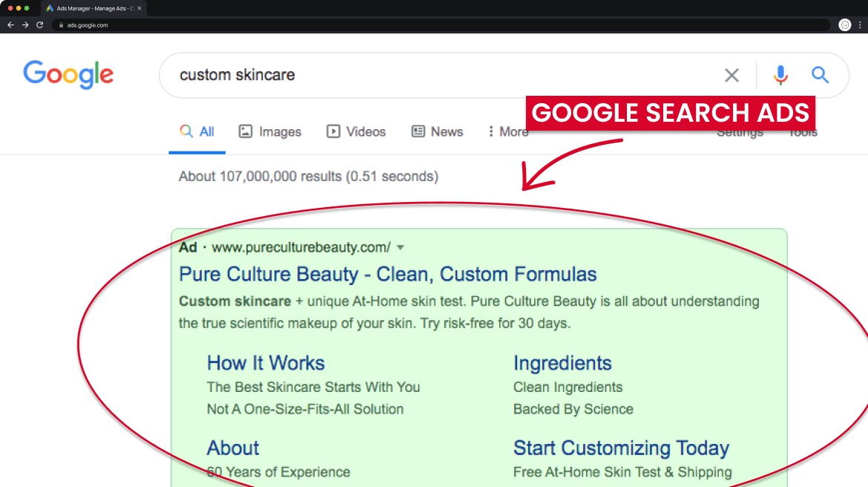868x487 pixels.
Task: Click the browser back arrow icon
Action: click(10, 24)
